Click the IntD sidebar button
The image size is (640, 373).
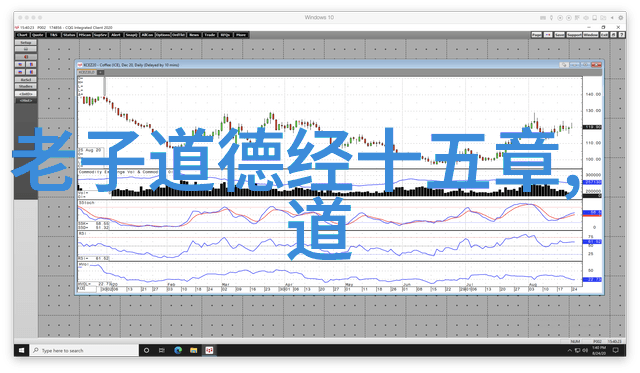26,94
